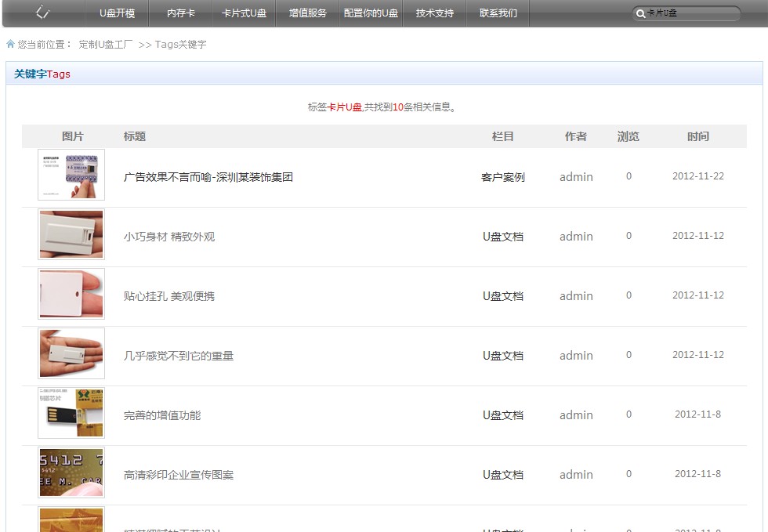768x532 pixels.
Task: Select 增值服务 in the navigation bar
Action: tap(307, 13)
